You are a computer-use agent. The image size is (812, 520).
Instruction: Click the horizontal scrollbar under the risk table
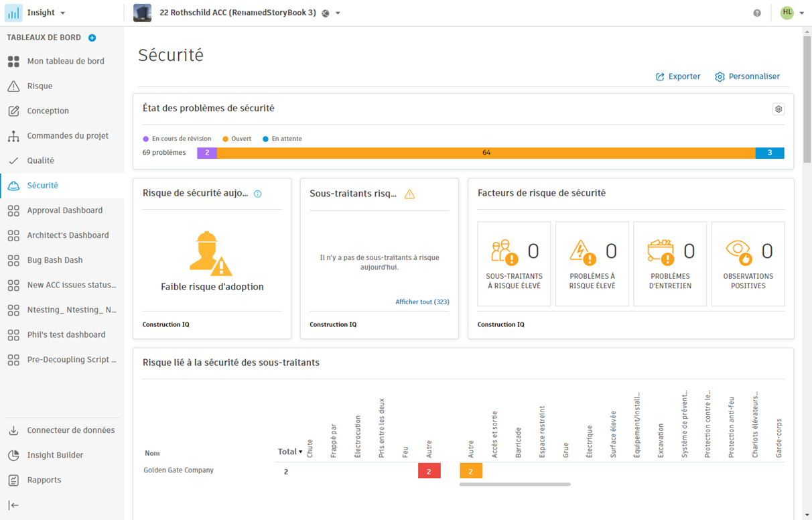(515, 484)
